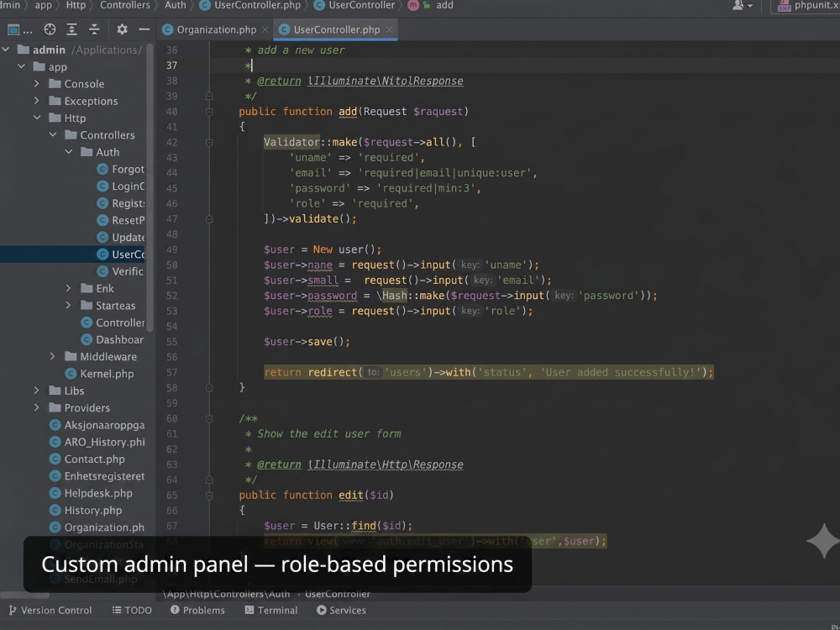Open the TODO tool window

click(x=132, y=610)
